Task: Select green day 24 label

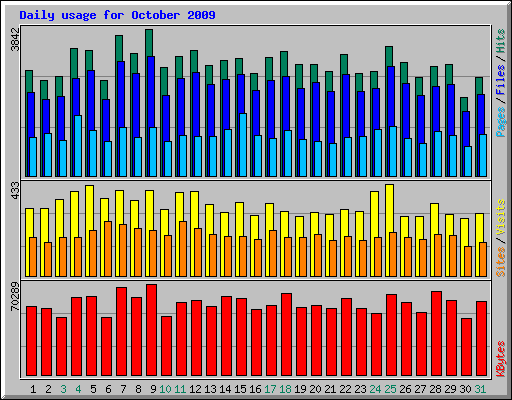Action: pos(375,389)
